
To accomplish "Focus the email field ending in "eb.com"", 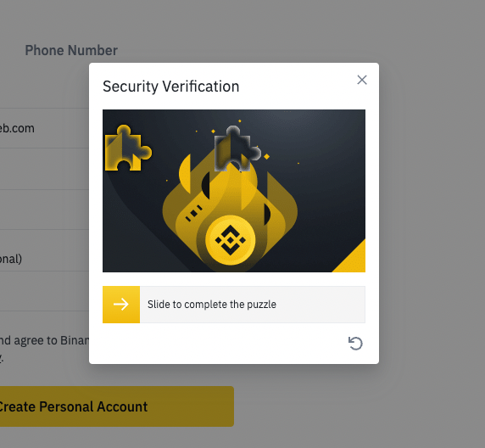I will 44,128.
